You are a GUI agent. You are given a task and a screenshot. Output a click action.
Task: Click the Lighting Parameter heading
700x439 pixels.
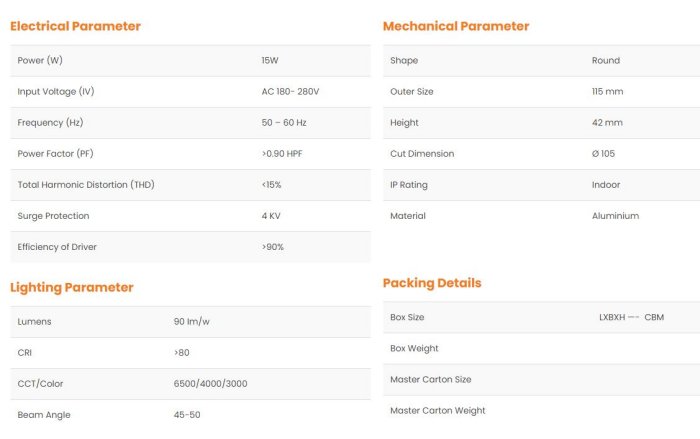pos(71,287)
